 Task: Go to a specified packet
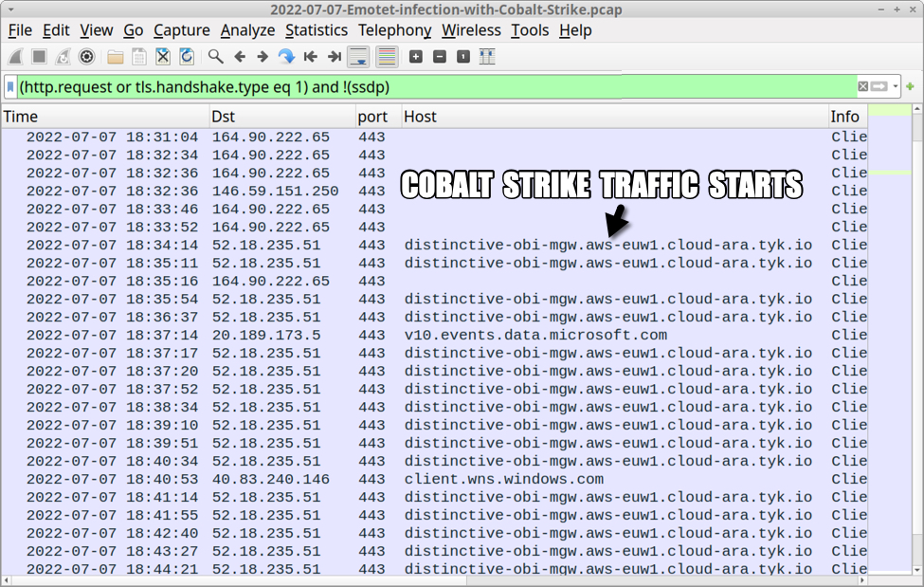coord(287,57)
